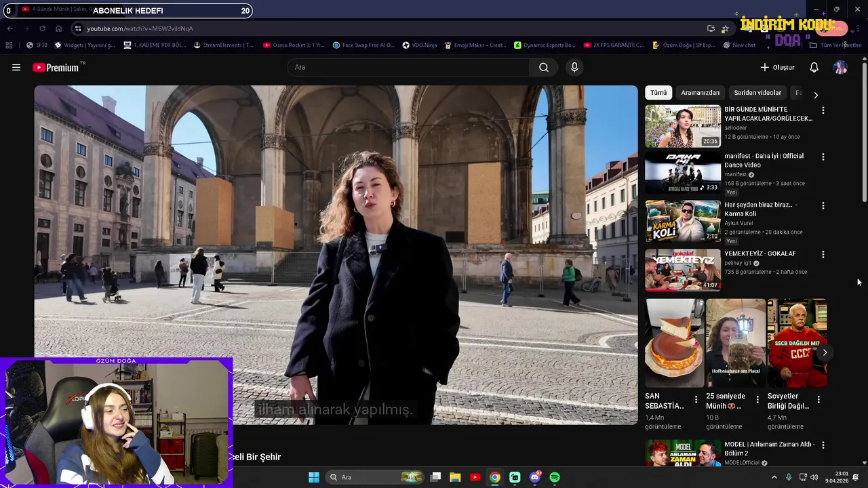868x488 pixels.
Task: Open the YouTube app on the taskbar
Action: 475,477
